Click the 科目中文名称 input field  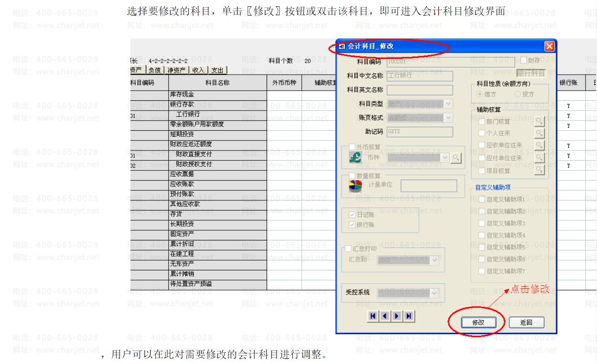(420, 75)
